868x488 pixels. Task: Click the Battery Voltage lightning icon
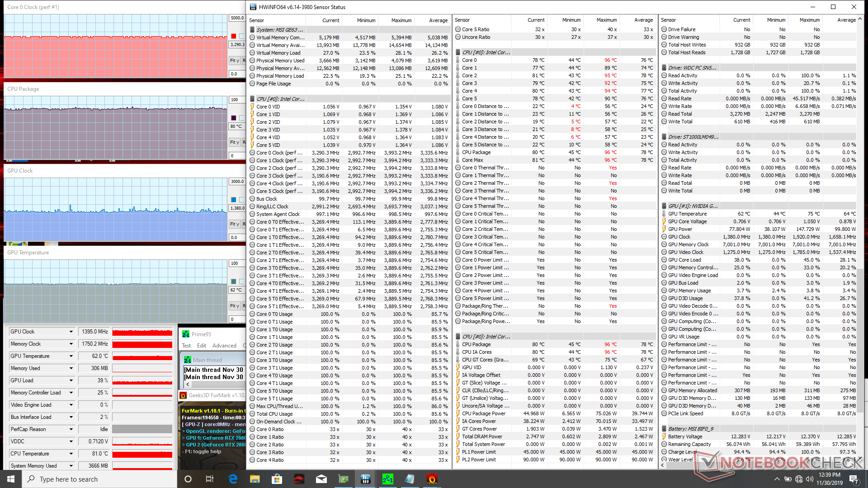(x=664, y=436)
